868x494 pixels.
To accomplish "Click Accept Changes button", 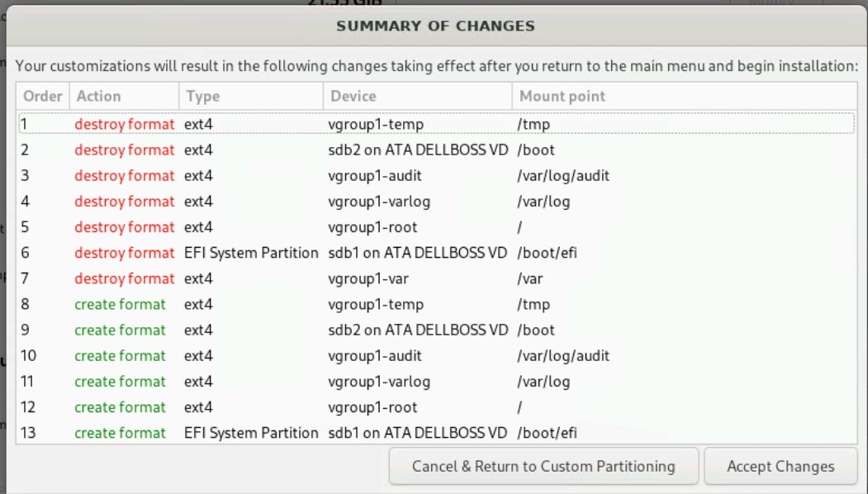I will pos(780,467).
